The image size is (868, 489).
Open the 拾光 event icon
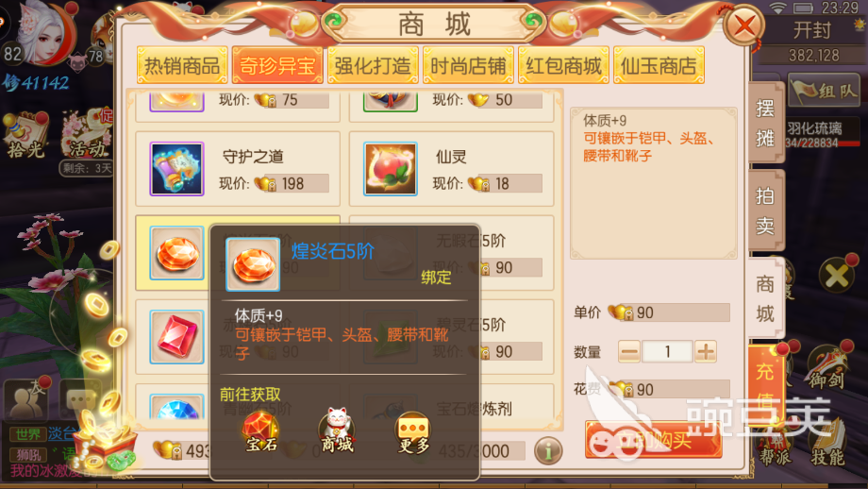pos(25,135)
